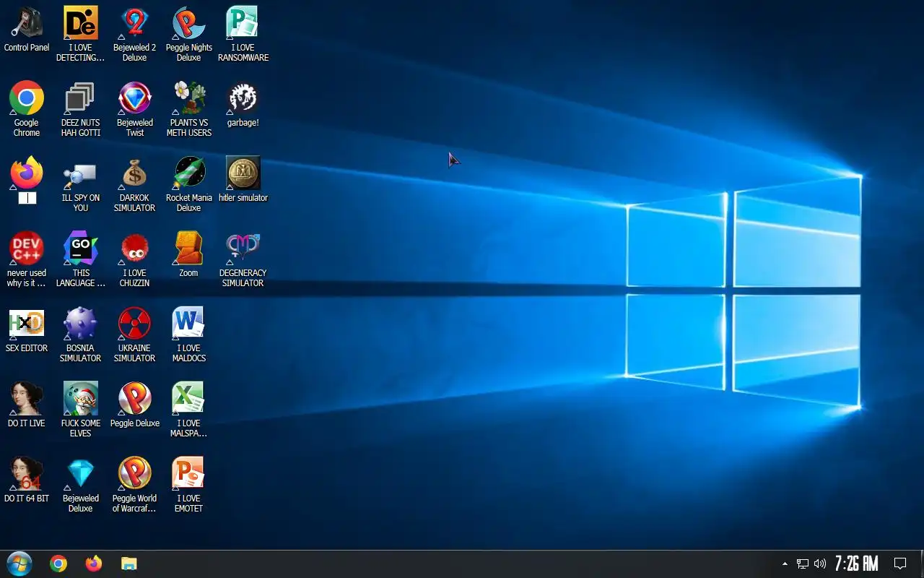Select the DEEZ NUTS HAH GOTTI icon

point(81,98)
